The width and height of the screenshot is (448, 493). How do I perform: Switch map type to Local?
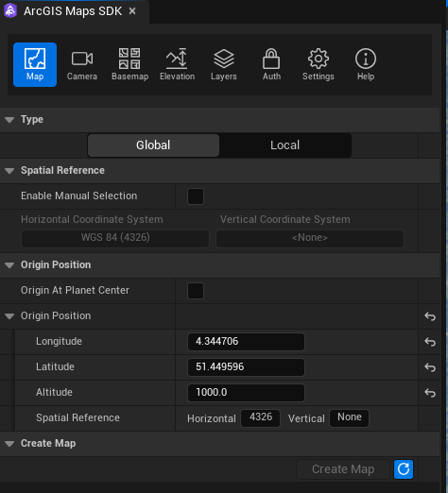(285, 145)
